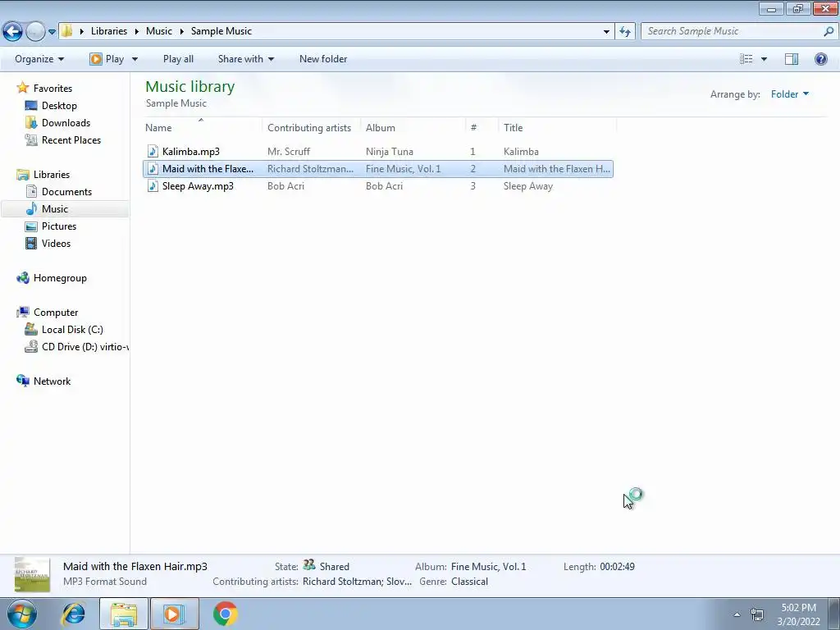Image resolution: width=840 pixels, height=630 pixels.
Task: Click Libraries in the address breadcrumb
Action: [109, 31]
